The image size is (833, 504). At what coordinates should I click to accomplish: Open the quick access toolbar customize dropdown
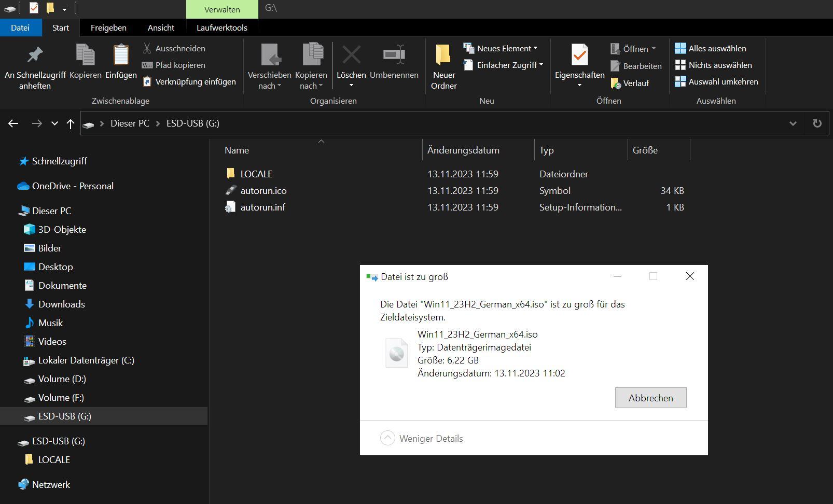tap(64, 9)
